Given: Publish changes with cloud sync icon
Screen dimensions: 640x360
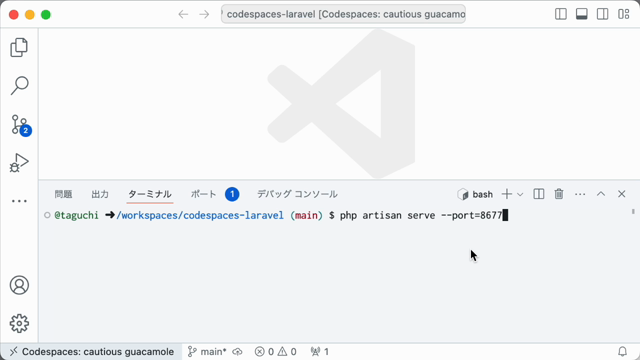Looking at the screenshot, I should point(238,351).
